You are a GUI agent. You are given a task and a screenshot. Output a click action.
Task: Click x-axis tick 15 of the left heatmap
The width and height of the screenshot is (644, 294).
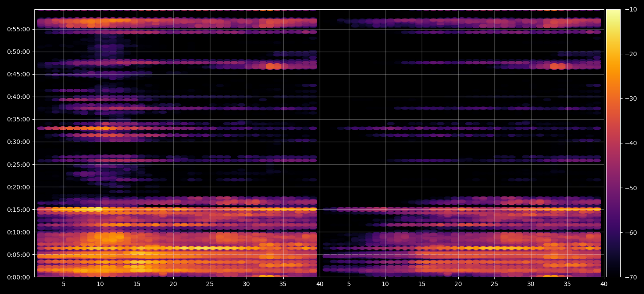[x=137, y=284]
